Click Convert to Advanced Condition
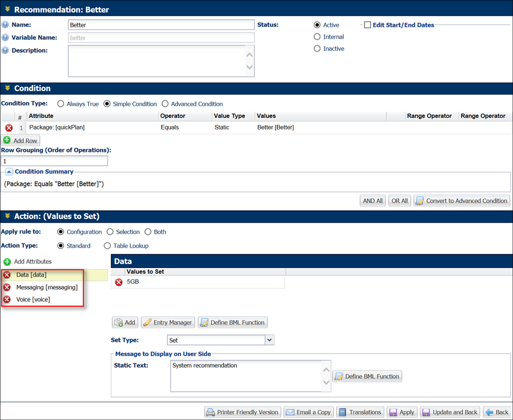Screen dimensions: 513x420 pos(461,201)
